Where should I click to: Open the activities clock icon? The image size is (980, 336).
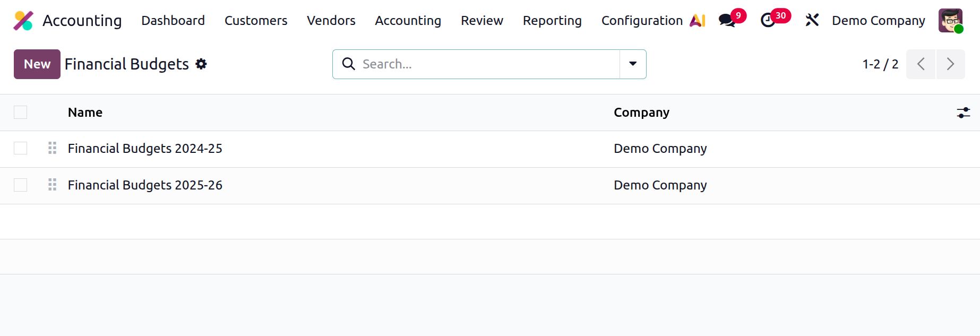point(768,21)
